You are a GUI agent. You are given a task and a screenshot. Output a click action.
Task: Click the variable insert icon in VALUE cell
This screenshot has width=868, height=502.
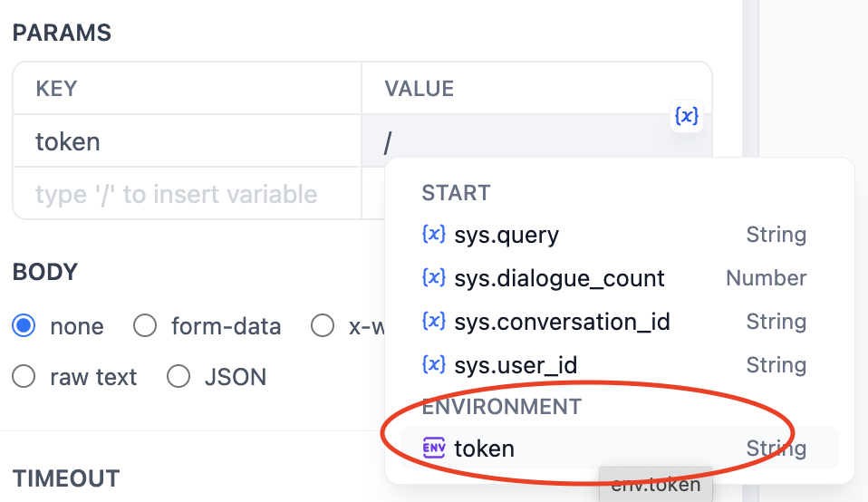688,116
